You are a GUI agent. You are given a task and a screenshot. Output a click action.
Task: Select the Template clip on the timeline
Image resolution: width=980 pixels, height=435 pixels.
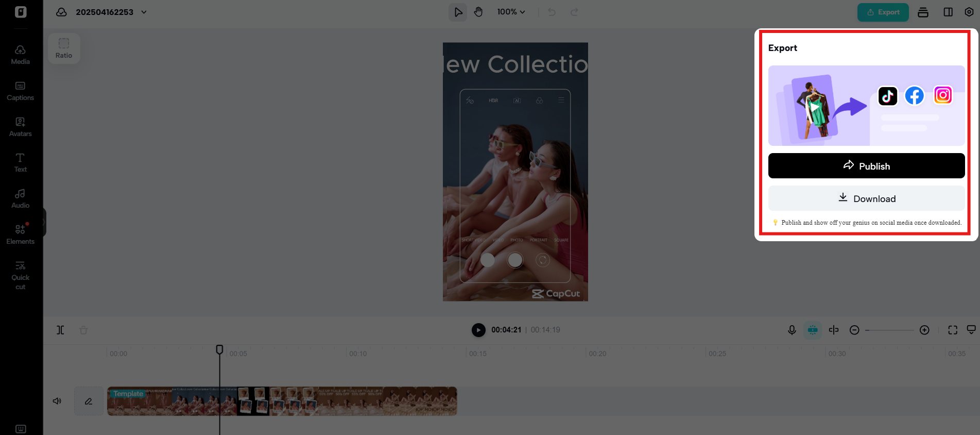(x=282, y=401)
